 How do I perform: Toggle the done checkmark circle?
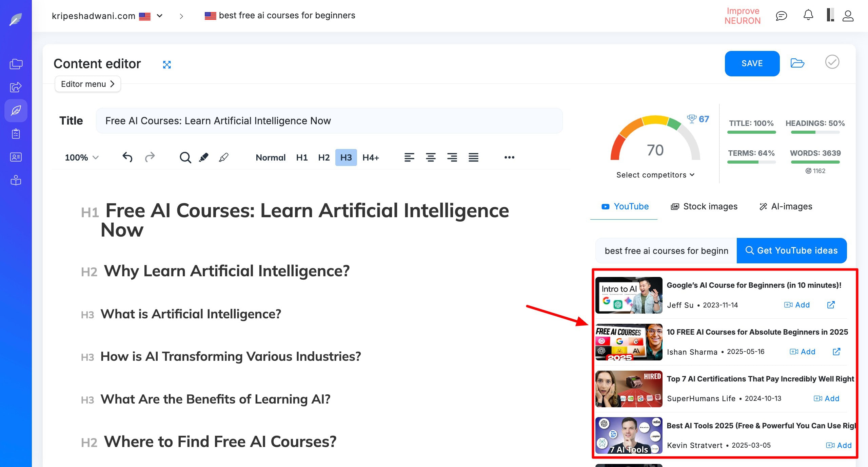coord(832,62)
